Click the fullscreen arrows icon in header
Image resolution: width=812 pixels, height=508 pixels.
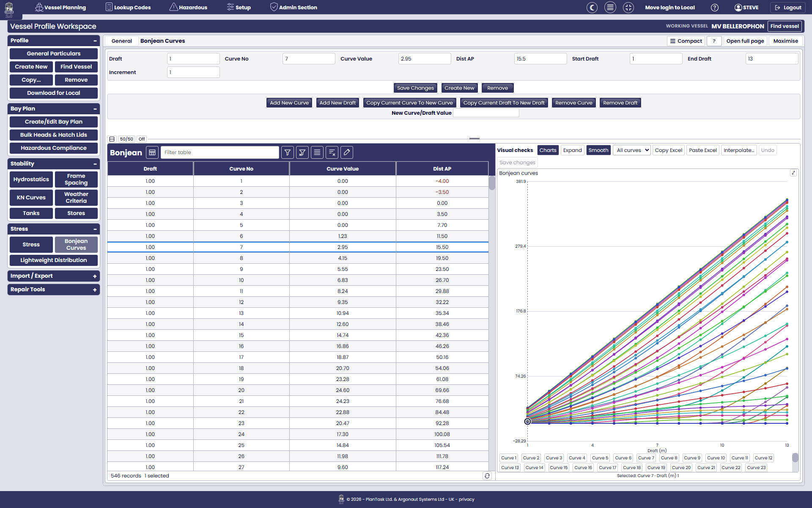click(628, 8)
